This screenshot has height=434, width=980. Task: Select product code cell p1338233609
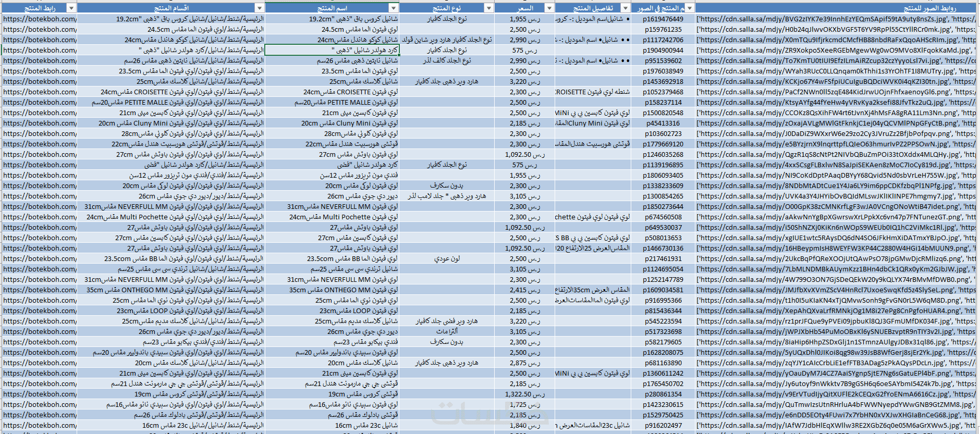[x=663, y=185]
